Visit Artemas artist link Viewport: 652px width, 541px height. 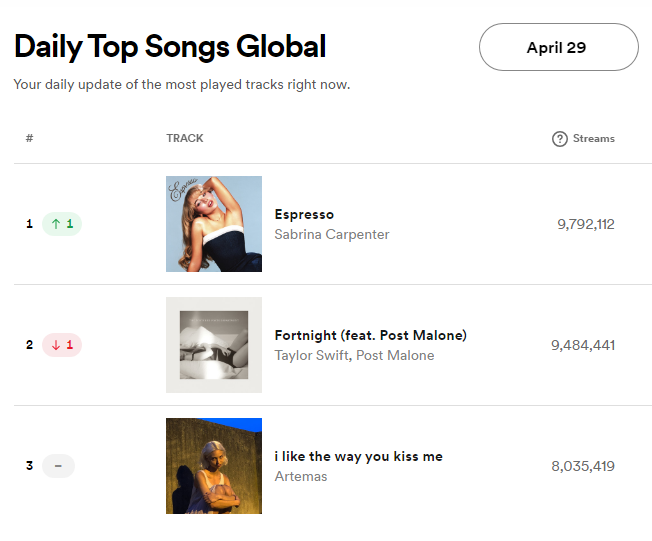tap(301, 476)
